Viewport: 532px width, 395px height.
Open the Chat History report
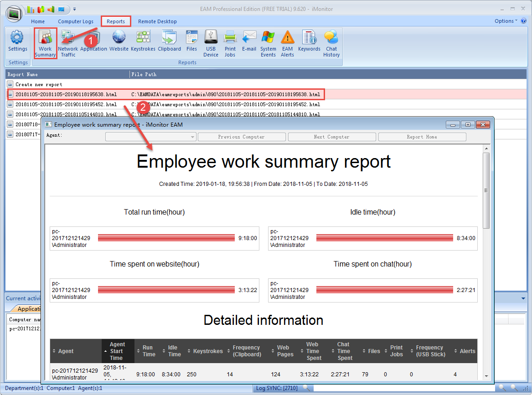(331, 43)
